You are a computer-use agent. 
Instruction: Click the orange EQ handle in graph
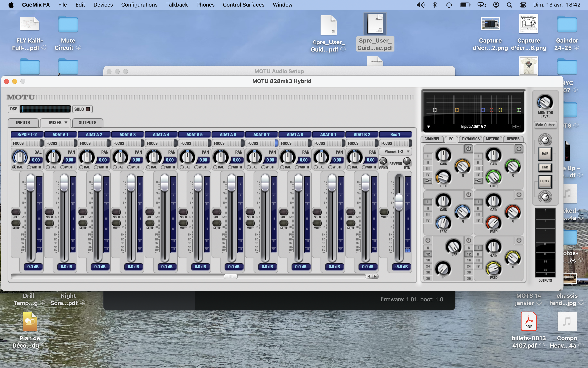pyautogui.click(x=457, y=110)
